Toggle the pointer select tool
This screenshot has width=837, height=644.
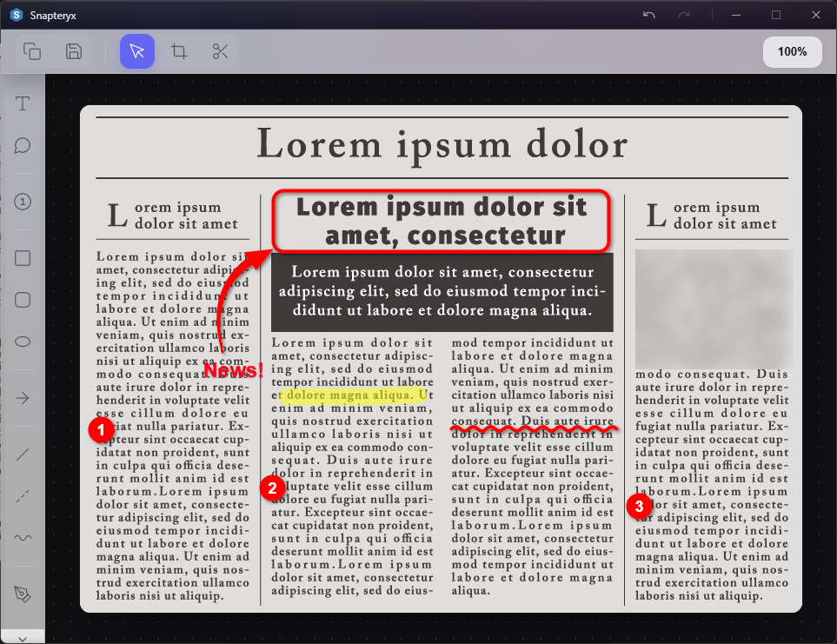(137, 51)
